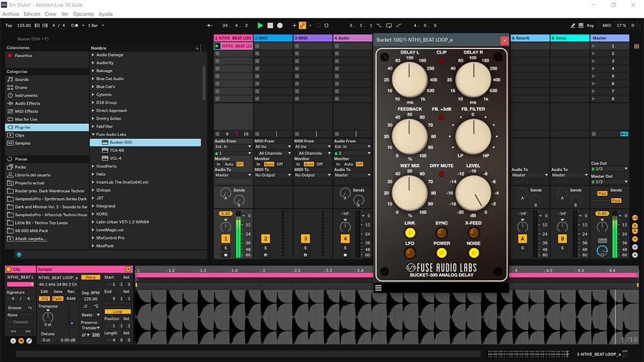Screen dimensions: 644x362
Task: Click the arrow icon in Sample header
Action: (x=128, y=269)
